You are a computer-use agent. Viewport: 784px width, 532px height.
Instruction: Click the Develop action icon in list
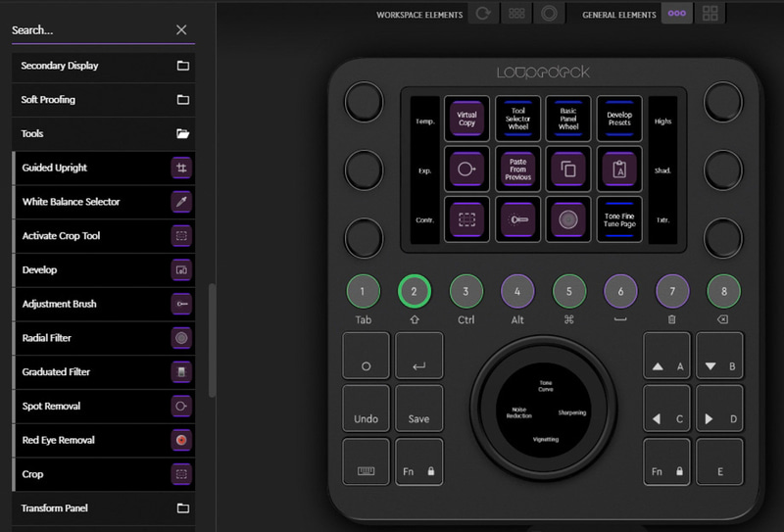pos(181,270)
